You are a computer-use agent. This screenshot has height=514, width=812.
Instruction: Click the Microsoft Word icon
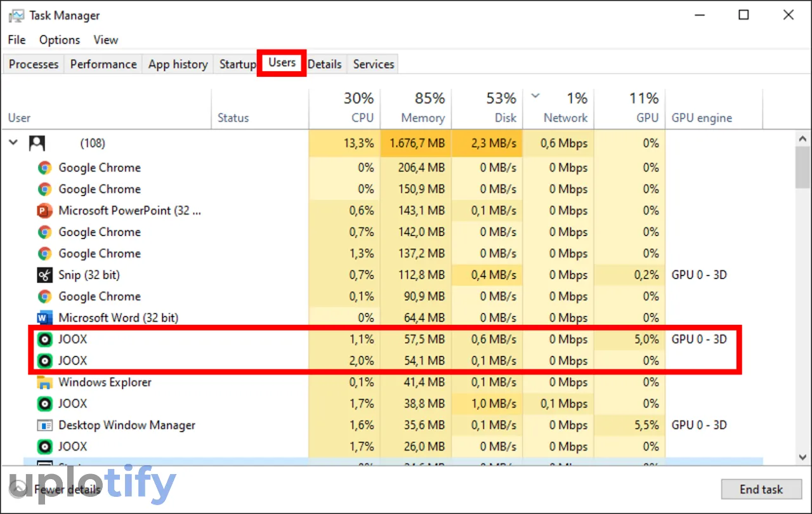44,318
